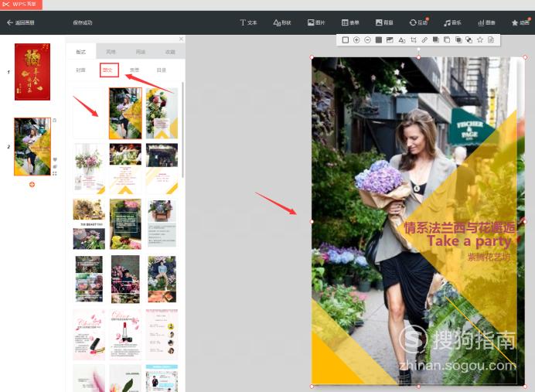Click the document page icon in floating toolbar

491,40
